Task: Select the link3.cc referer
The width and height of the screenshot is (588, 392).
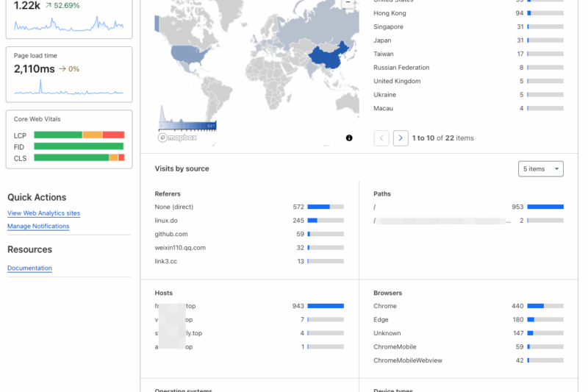Action: (249, 261)
